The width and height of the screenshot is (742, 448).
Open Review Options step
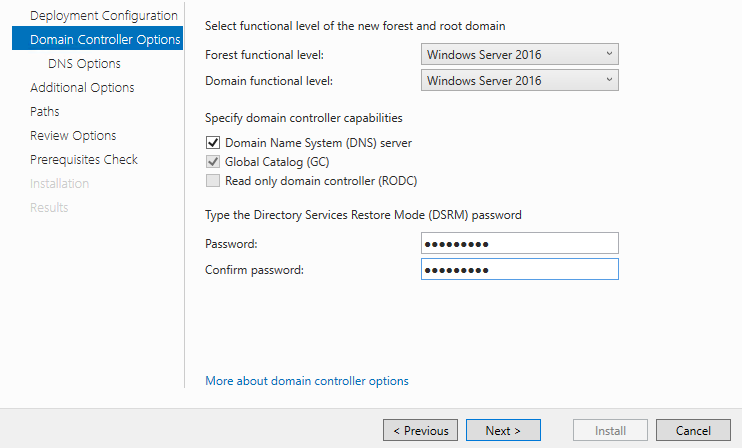73,136
